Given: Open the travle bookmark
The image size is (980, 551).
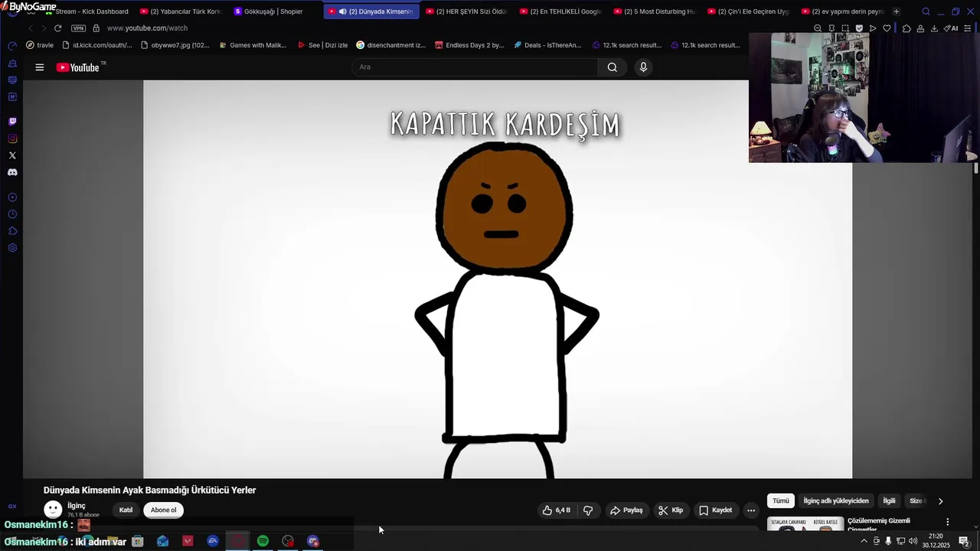Looking at the screenshot, I should (x=40, y=45).
